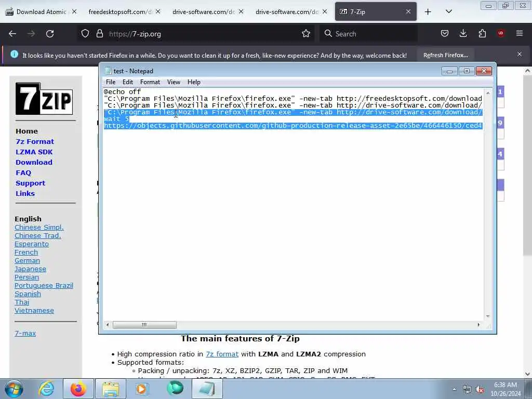Viewport: 532px width, 399px height.
Task: Click the network tray icon
Action: 467,390
